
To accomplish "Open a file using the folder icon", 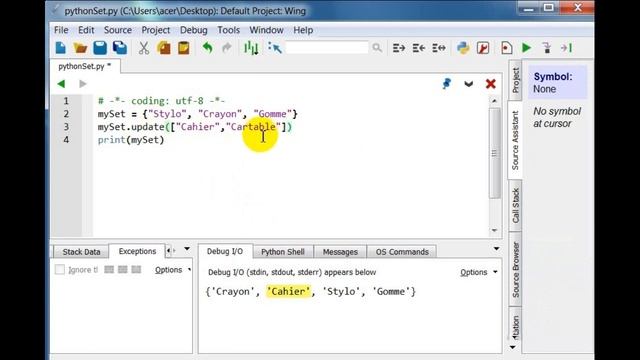I will click(80, 48).
